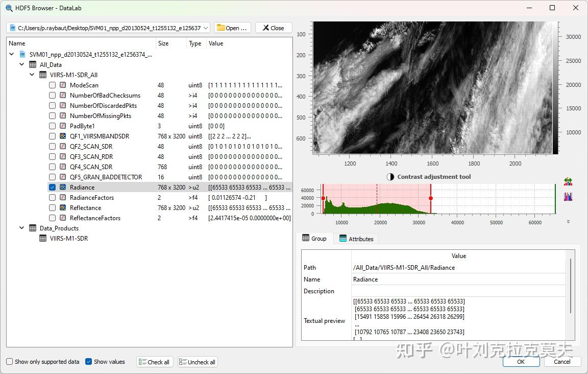
Task: Check the RadianceFactors checkbox
Action: click(52, 198)
